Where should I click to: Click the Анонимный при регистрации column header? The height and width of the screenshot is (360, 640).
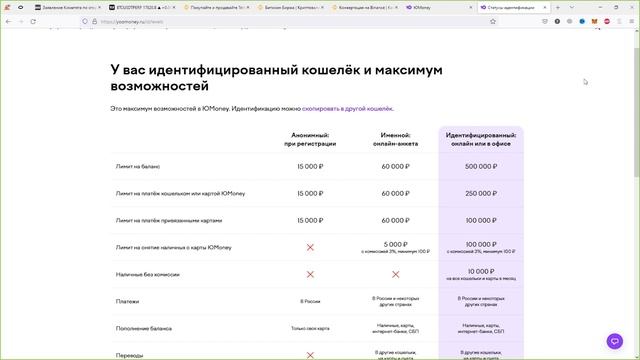[310, 140]
